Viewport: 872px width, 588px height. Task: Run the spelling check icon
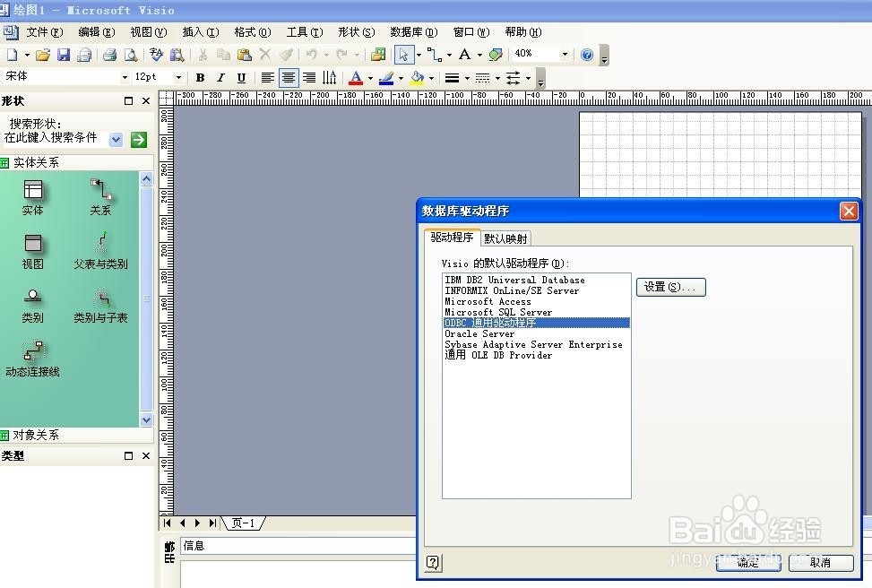coord(156,55)
